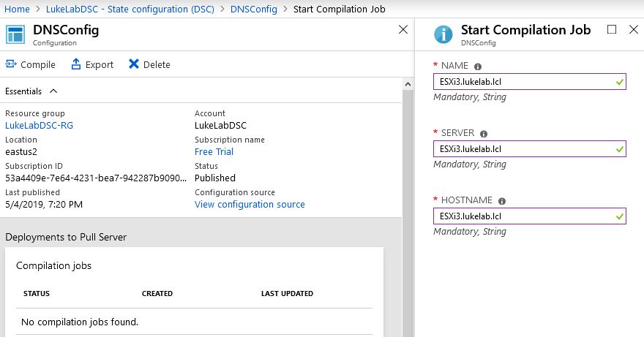
Task: Click into the NAME input field
Action: (529, 82)
